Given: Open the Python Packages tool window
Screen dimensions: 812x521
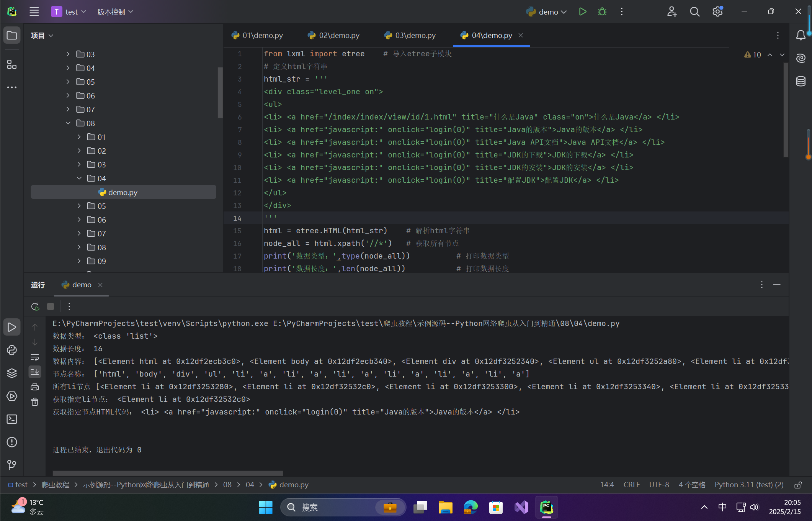Looking at the screenshot, I should 12,373.
